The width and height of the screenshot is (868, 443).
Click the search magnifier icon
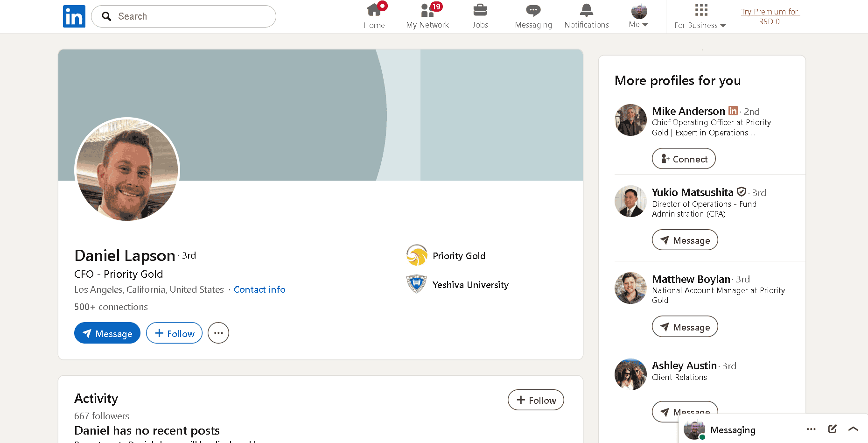[107, 16]
